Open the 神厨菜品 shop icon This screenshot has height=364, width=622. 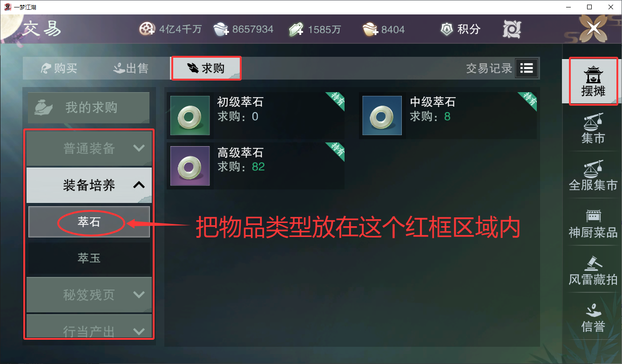coord(593,216)
